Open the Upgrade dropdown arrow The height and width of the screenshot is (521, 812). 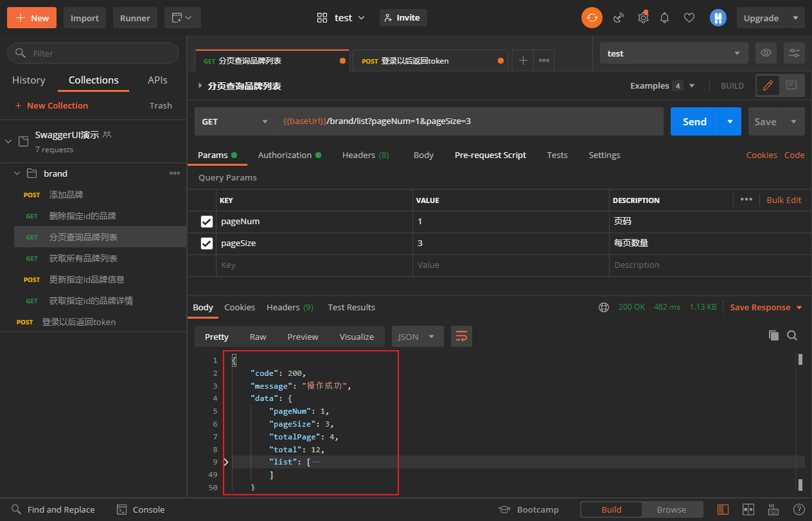point(796,18)
